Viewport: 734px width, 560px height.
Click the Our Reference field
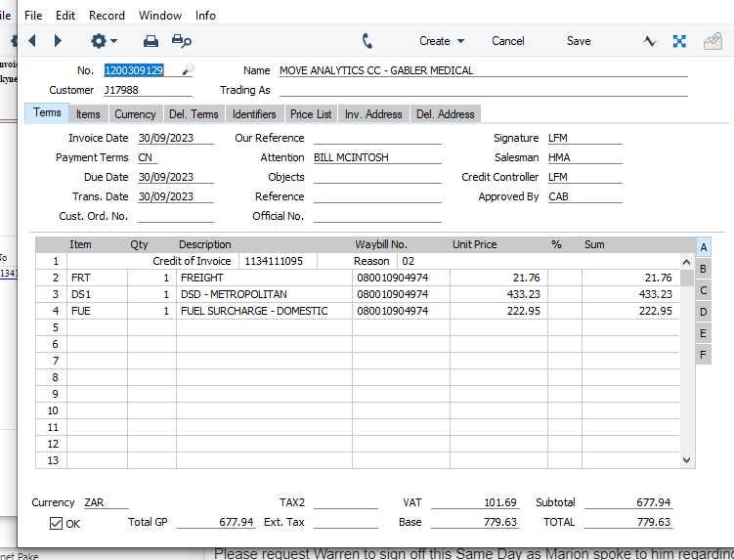(377, 138)
